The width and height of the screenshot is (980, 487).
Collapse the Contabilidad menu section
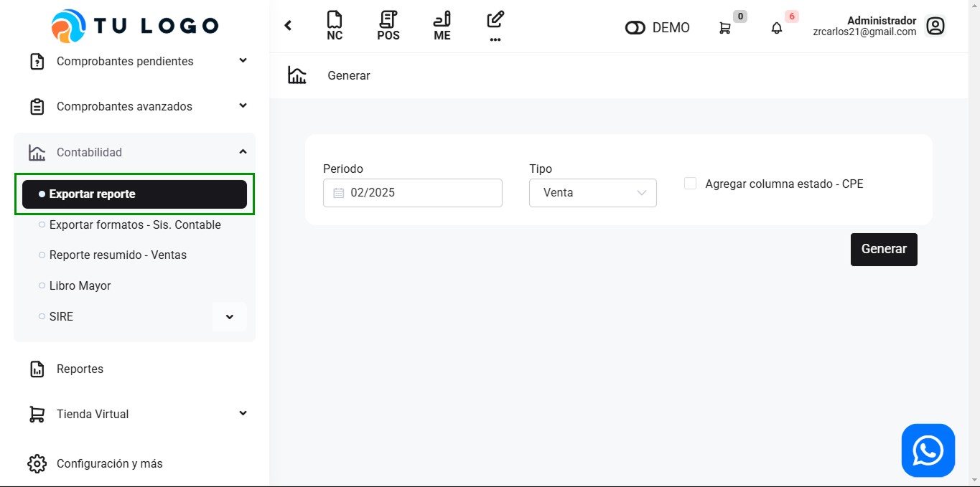click(243, 152)
